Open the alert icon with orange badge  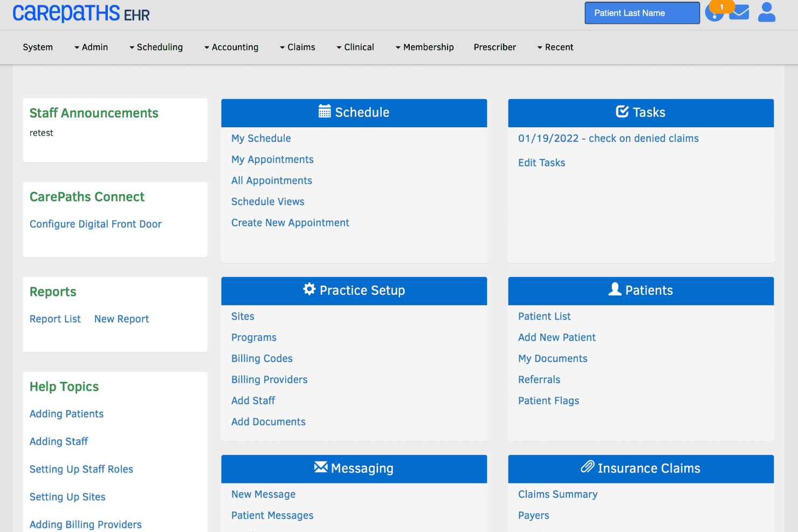715,12
